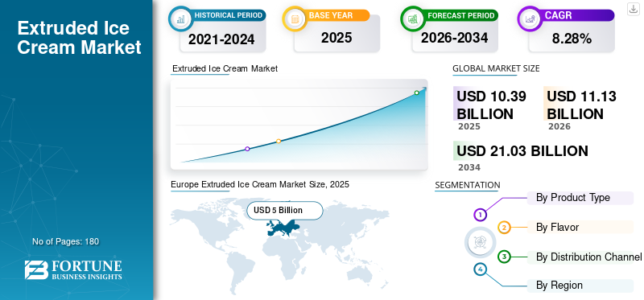The width and height of the screenshot is (644, 300).
Task: Click the Historical Period bar chart icon
Action: (x=180, y=18)
